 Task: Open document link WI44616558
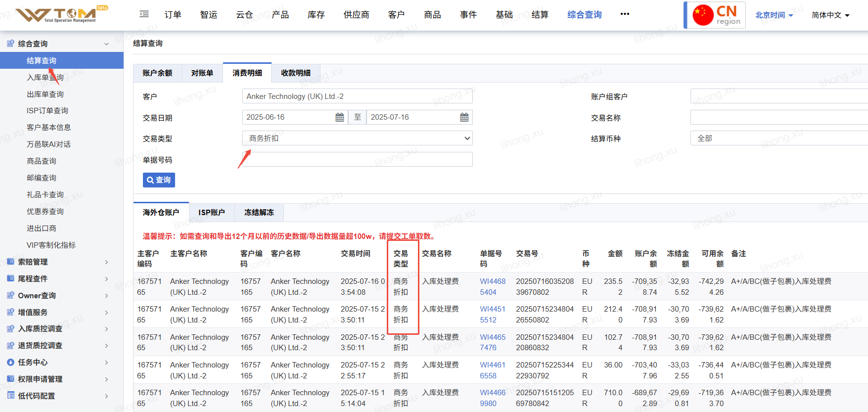click(493, 370)
